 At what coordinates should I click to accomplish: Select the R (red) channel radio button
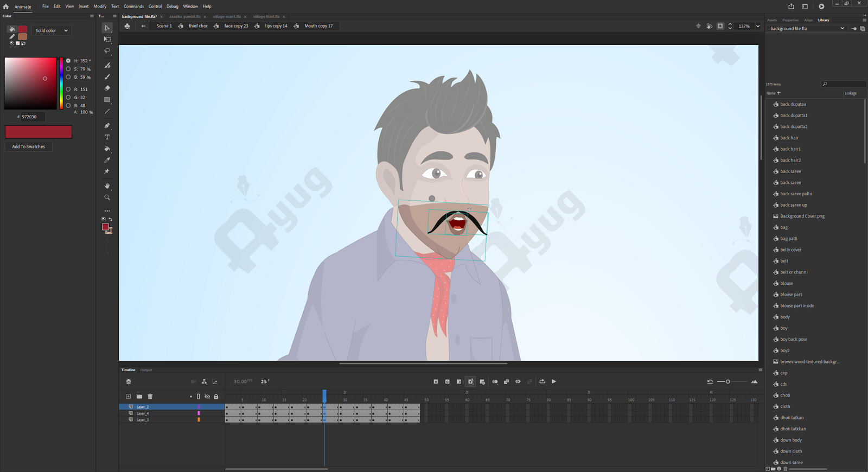68,89
